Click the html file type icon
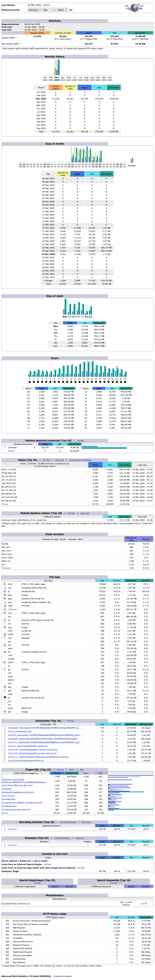The image size is (155, 980). coord(4,584)
